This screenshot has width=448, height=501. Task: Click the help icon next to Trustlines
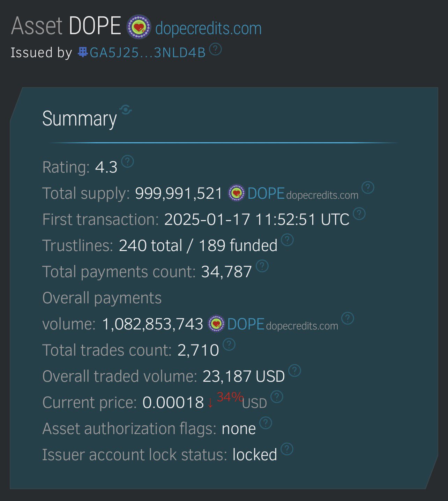[287, 240]
